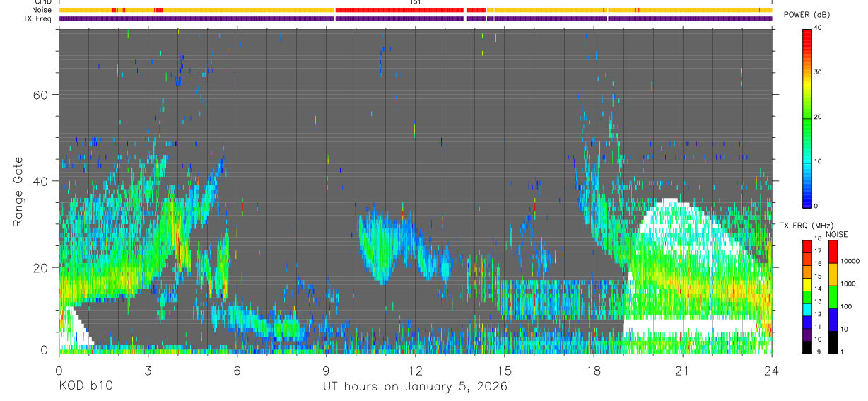Click the 24 hour tick on UT axis
Image resolution: width=868 pixels, height=401 pixels.
[771, 370]
